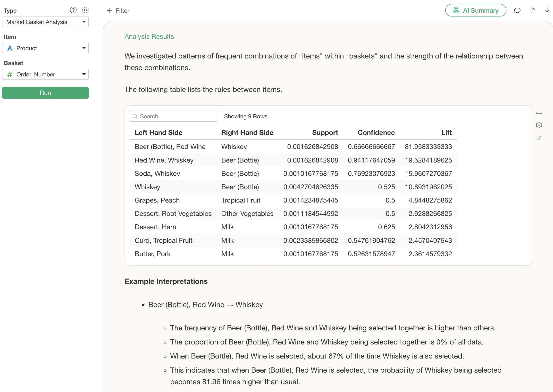Toggle table width expand arrows icon

click(539, 113)
